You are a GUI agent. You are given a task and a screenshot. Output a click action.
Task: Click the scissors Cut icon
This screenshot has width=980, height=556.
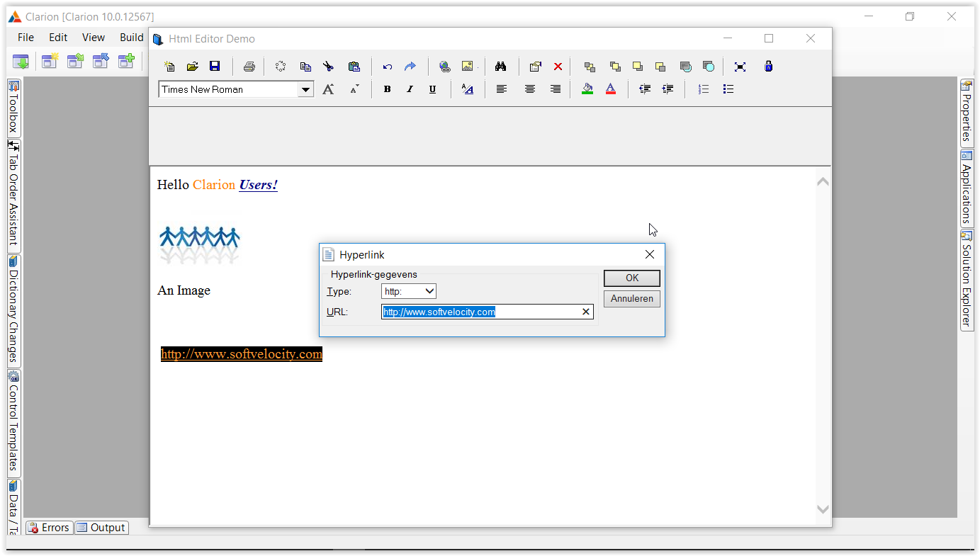click(x=328, y=67)
